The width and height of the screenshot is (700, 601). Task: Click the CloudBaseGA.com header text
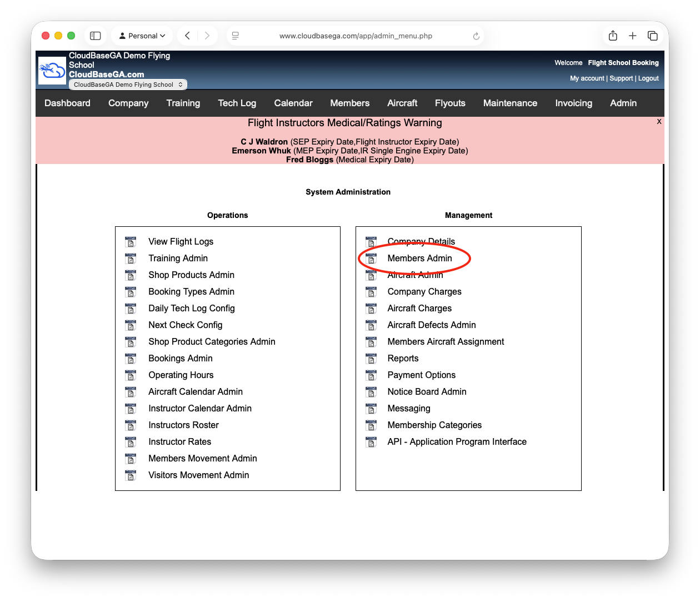106,74
